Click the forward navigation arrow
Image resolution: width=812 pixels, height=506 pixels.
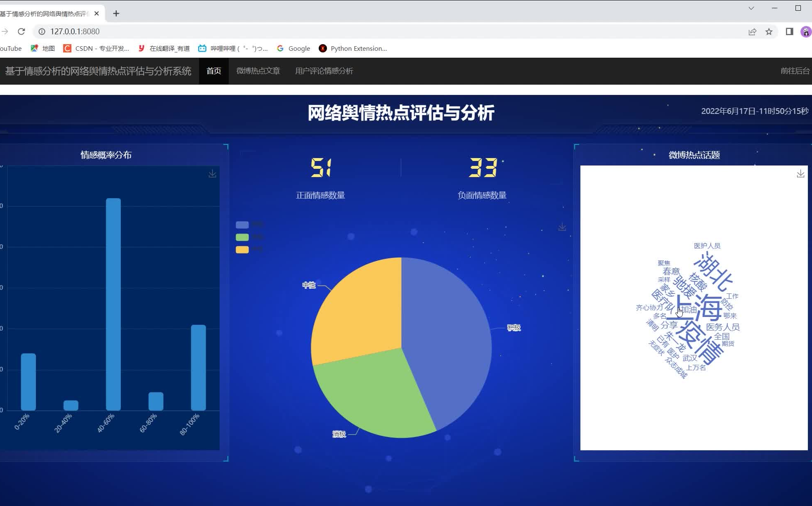[x=5, y=31]
